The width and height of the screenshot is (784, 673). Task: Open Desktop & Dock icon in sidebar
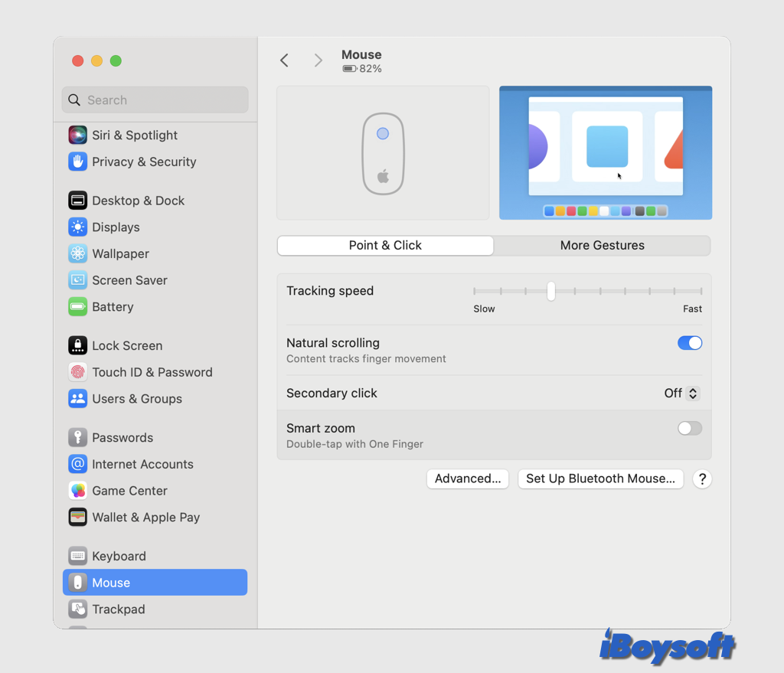[77, 201]
